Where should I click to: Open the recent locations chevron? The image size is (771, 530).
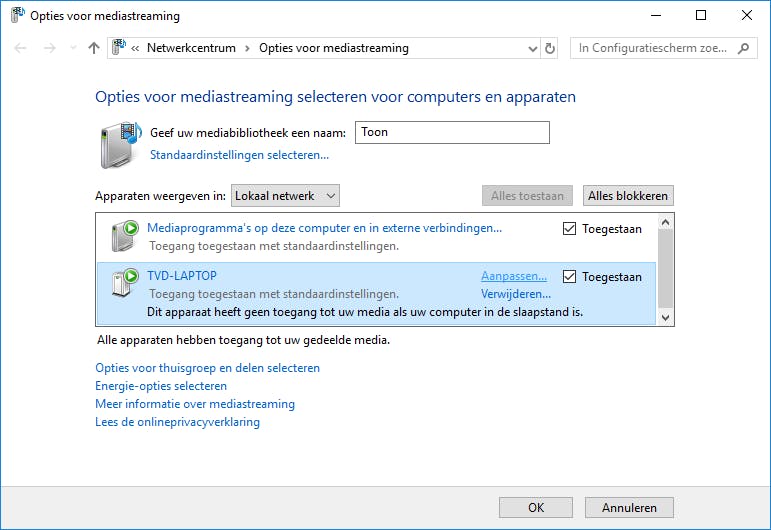click(72, 48)
